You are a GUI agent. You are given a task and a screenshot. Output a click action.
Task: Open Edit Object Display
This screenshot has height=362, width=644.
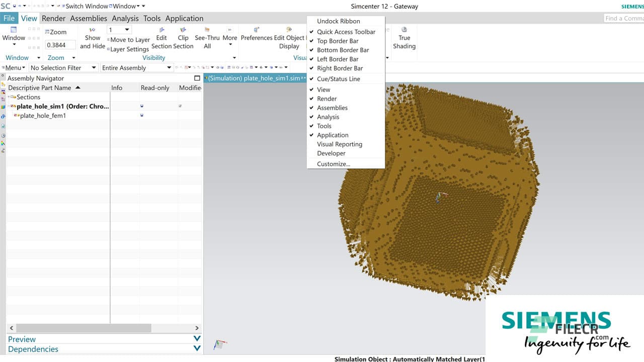coord(288,39)
